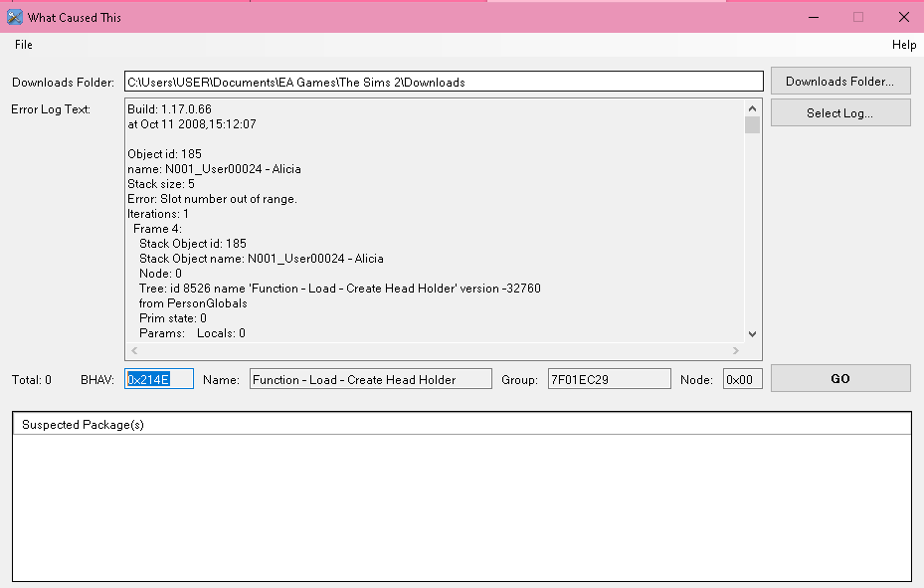Click the error log scroll up arrow
This screenshot has width=924, height=588.
pyautogui.click(x=752, y=107)
